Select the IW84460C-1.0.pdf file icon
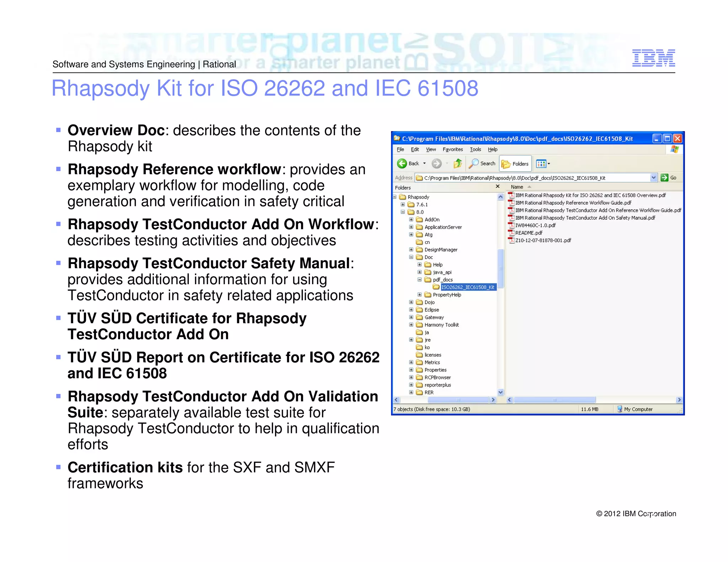Image resolution: width=728 pixels, height=562 pixels. 511,225
